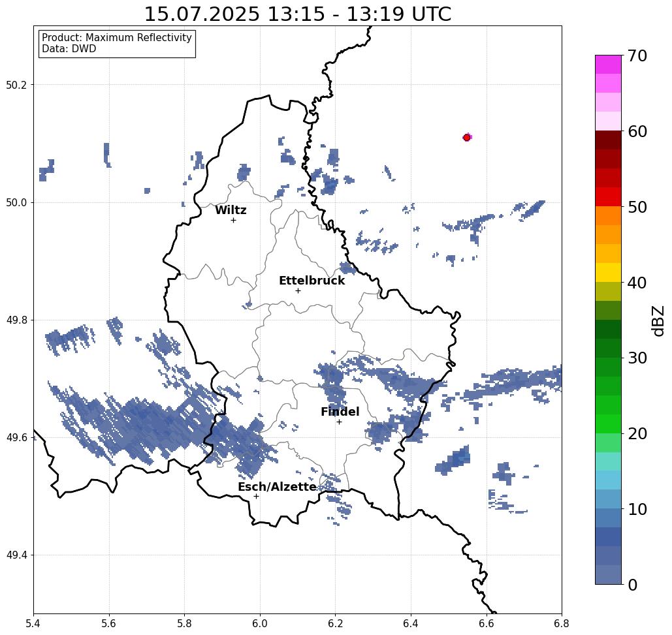Click the longitude 6.8 axis label

pos(562,624)
